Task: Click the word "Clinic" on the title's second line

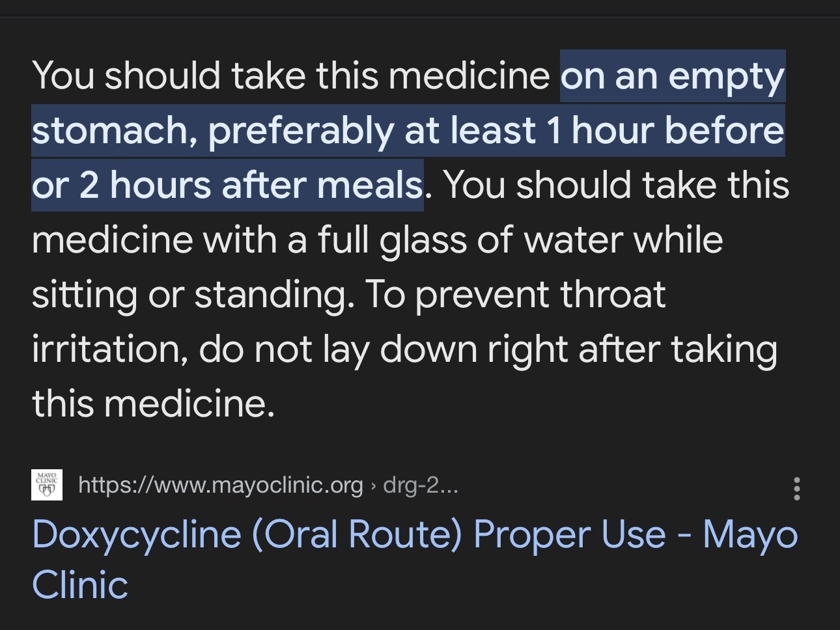Action: [x=79, y=584]
